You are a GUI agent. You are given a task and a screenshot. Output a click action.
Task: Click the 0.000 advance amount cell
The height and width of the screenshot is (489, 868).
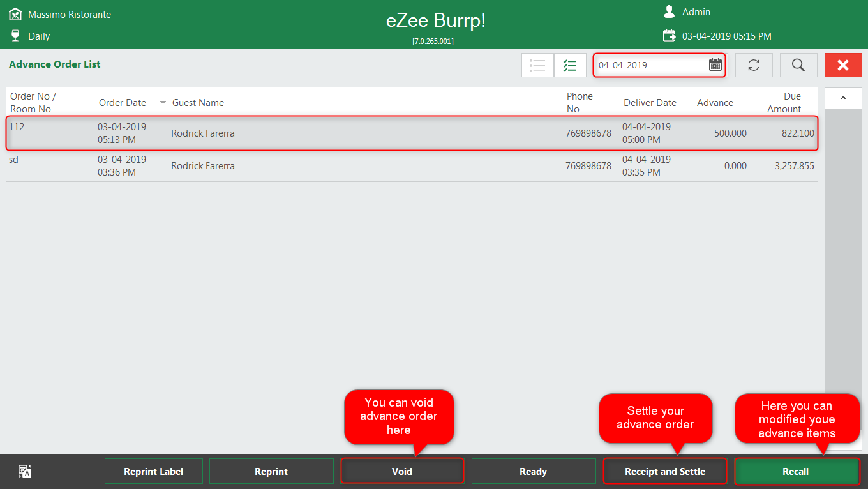click(x=735, y=166)
